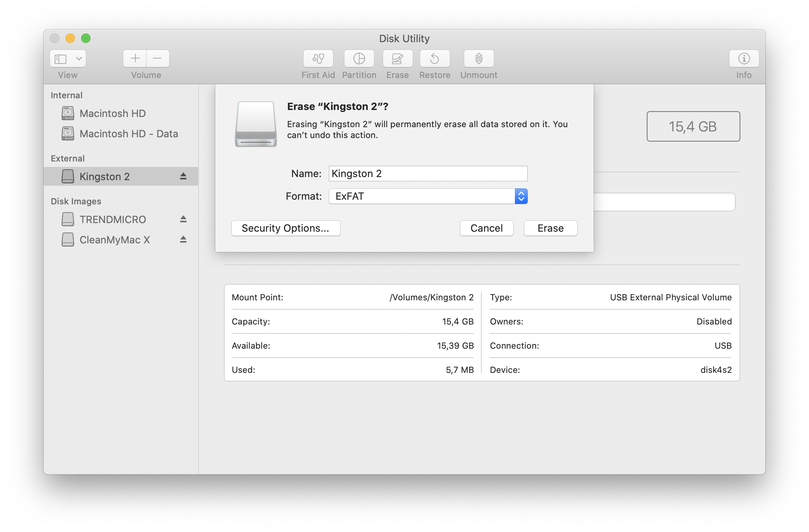The width and height of the screenshot is (809, 532).
Task: Select the Erase tool in the toolbar
Action: pos(397,59)
